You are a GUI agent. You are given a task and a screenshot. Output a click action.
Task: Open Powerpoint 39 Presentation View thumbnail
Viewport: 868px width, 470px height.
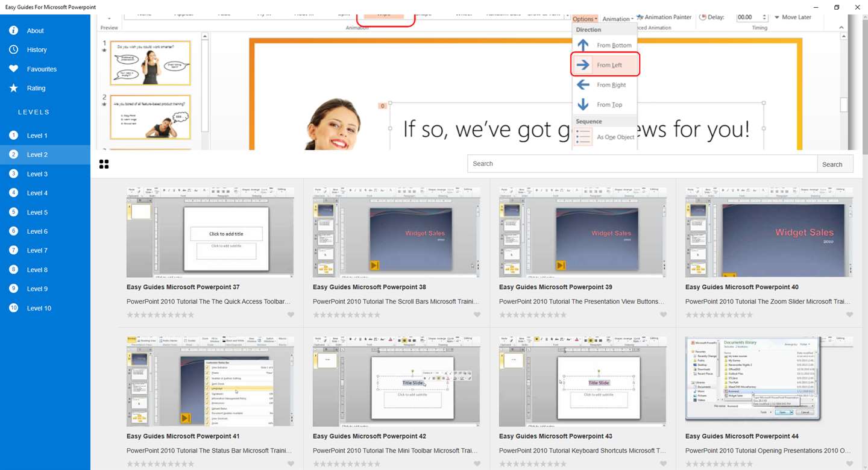[582, 232]
